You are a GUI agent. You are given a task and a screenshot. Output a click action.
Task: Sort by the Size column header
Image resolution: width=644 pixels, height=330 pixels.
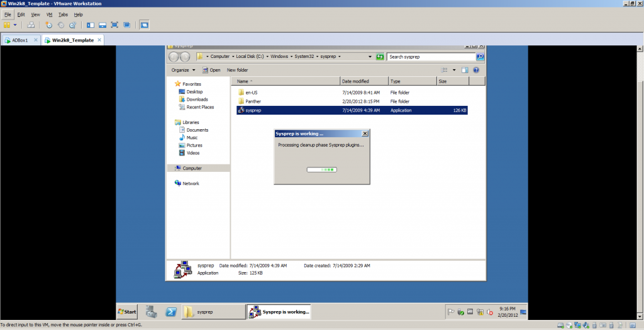(x=453, y=81)
